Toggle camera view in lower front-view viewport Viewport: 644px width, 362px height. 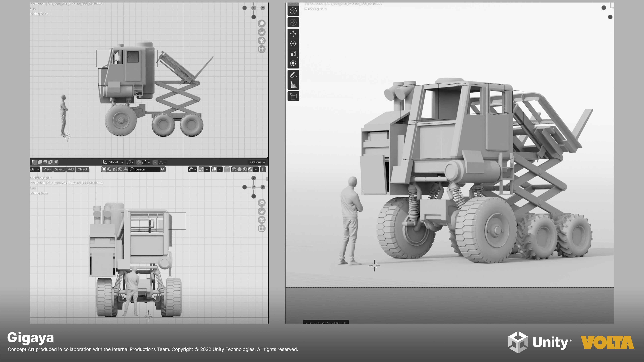point(261,220)
